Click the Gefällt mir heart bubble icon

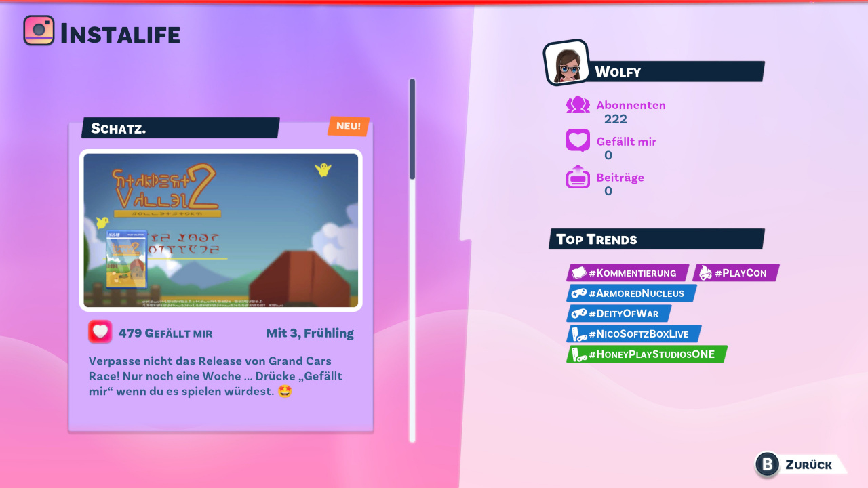578,141
